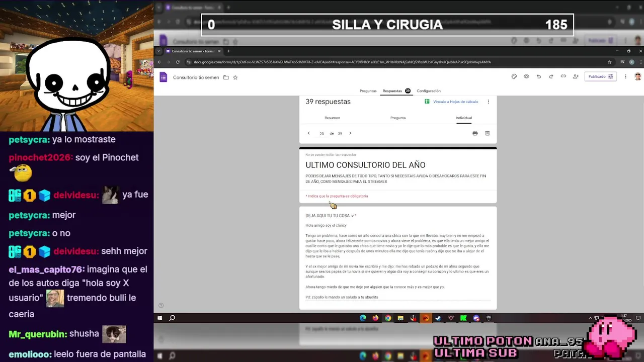Image resolution: width=644 pixels, height=362 pixels.
Task: Show the Resumen view
Action: pos(332,118)
